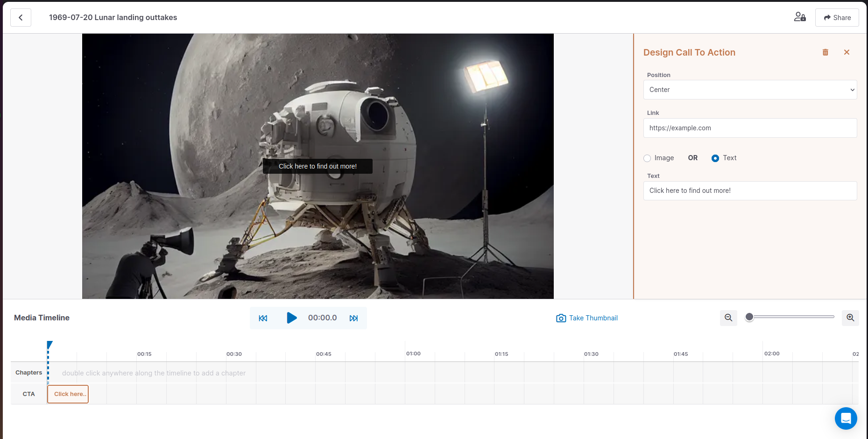Close the Design Call To Action panel
The width and height of the screenshot is (868, 439).
pyautogui.click(x=847, y=52)
